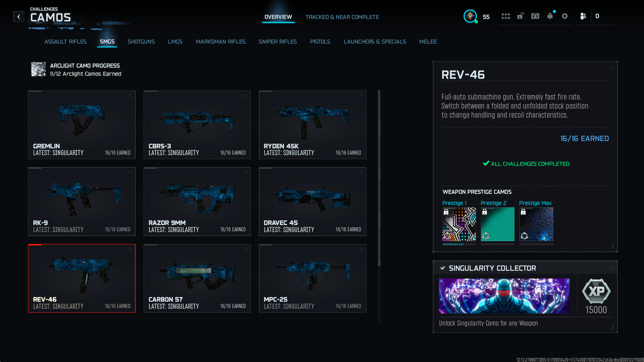Open the RK-9 weapon card

pos(82,201)
